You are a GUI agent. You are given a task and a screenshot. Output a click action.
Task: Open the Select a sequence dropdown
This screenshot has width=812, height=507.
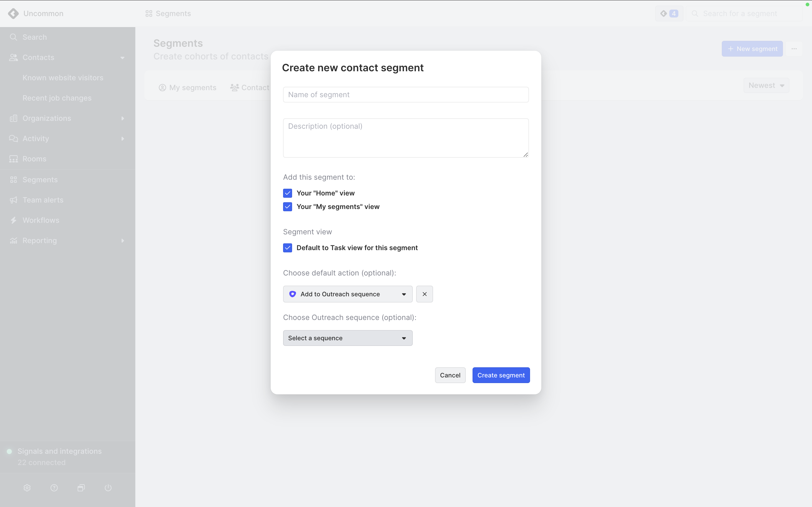click(348, 338)
